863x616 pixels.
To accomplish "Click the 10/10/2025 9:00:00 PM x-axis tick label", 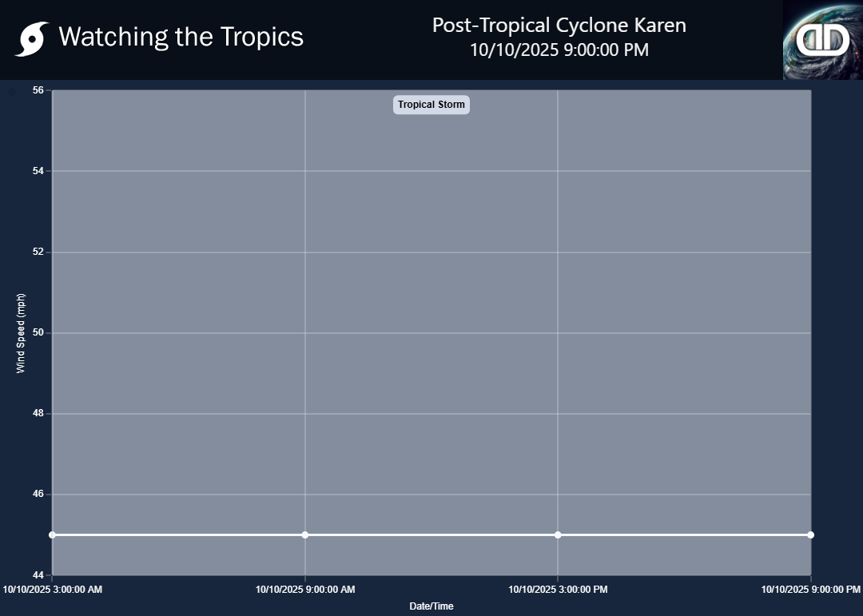I will tap(810, 590).
